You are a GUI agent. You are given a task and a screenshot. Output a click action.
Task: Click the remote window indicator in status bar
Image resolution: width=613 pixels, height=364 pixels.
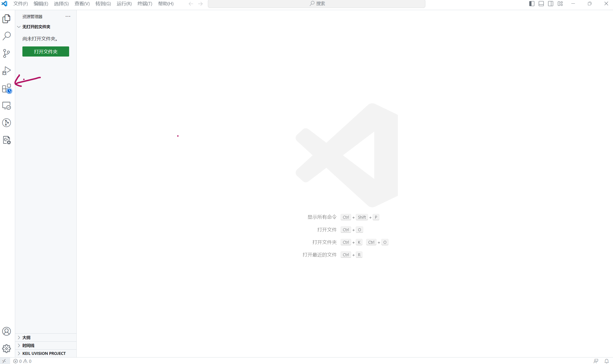[4, 361]
